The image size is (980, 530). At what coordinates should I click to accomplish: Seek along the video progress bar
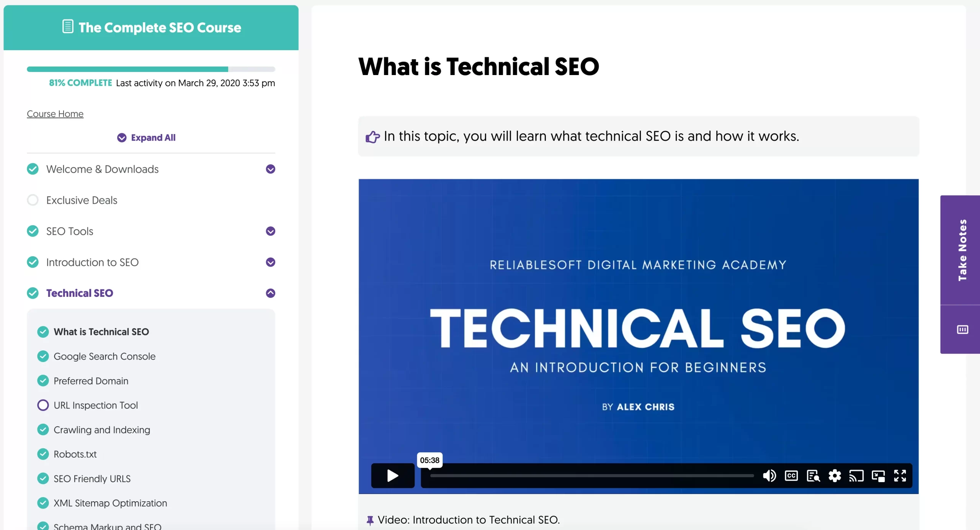[x=591, y=476]
